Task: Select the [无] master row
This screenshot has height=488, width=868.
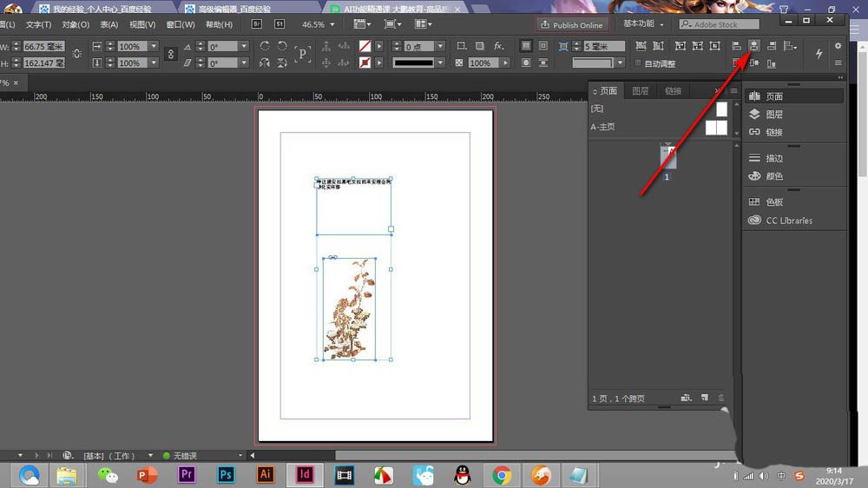Action: [661, 109]
